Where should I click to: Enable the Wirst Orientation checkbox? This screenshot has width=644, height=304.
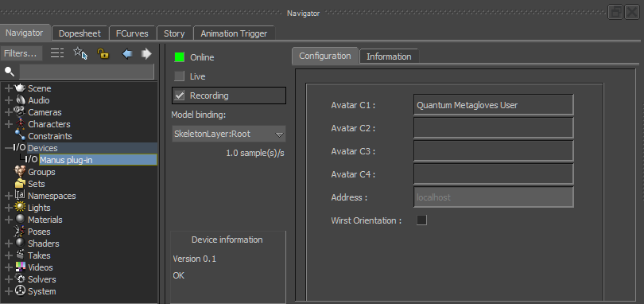(422, 220)
